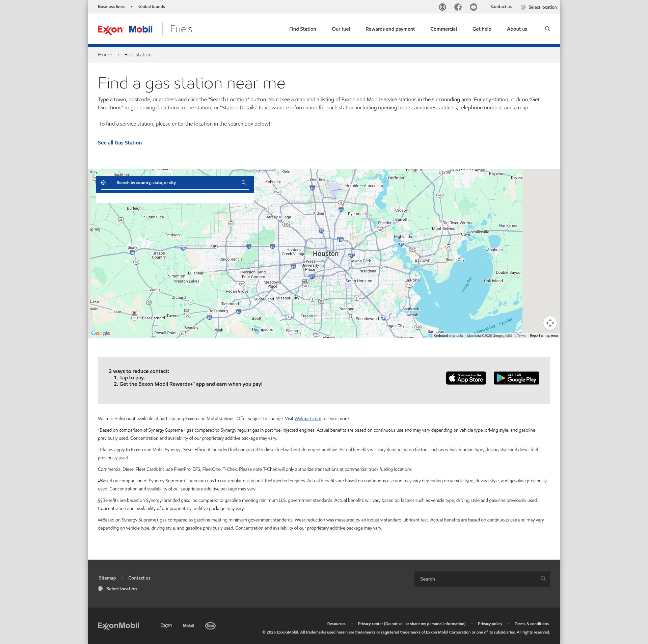Use my current location crosshair icon
This screenshot has width=648, height=644.
point(103,183)
